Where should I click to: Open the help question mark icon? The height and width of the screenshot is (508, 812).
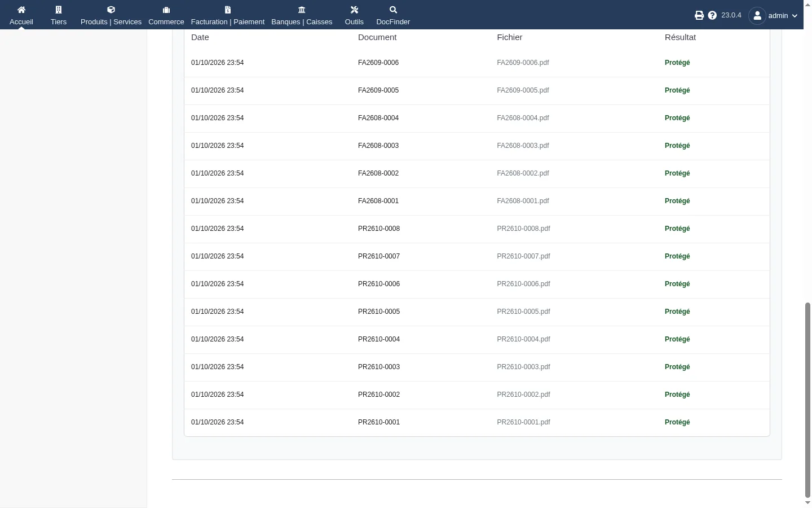pyautogui.click(x=712, y=15)
